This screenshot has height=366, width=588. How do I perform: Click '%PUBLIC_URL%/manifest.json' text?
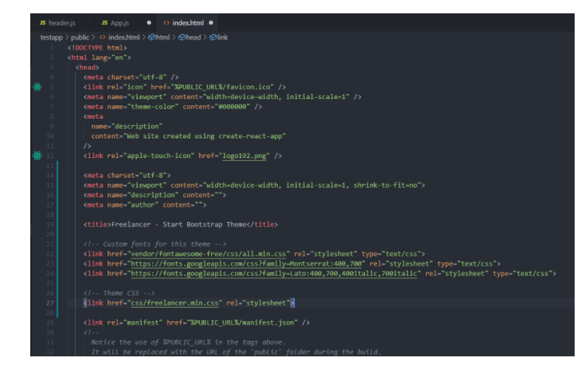(244, 322)
